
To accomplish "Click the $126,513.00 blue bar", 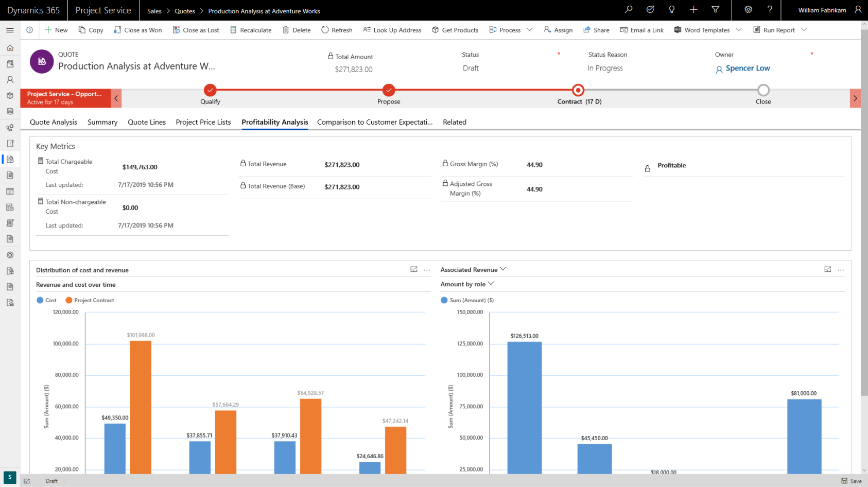I will (524, 408).
